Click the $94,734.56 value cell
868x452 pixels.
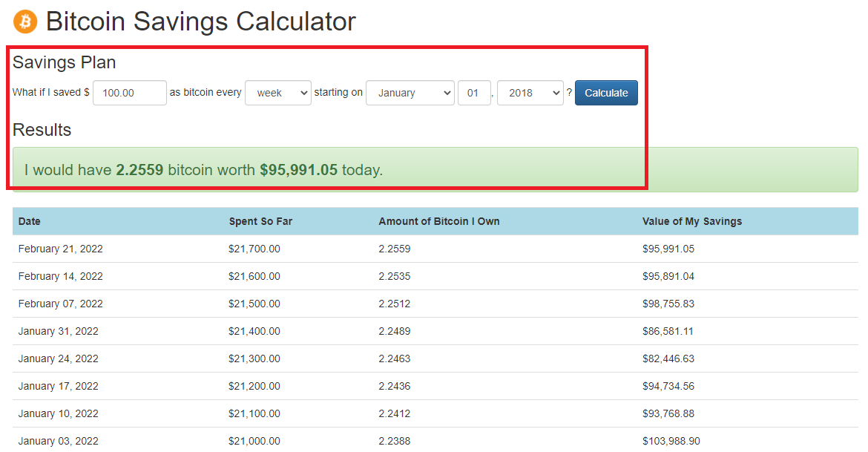coord(668,385)
